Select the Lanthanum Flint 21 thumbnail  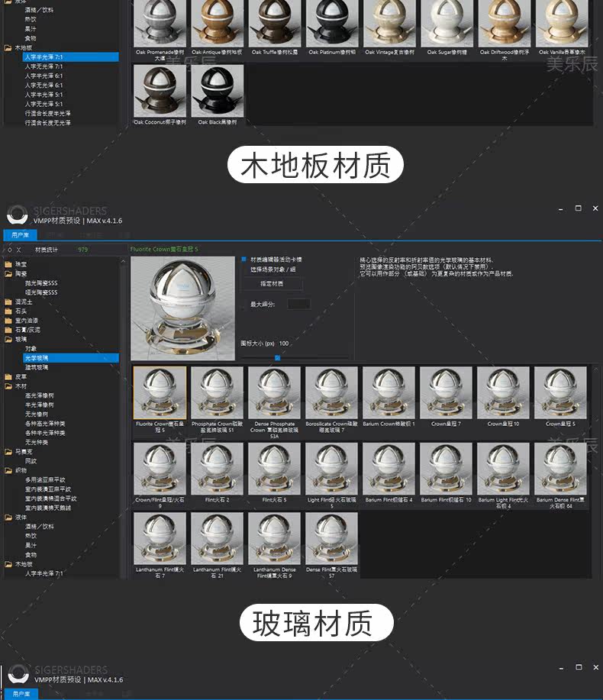[x=217, y=538]
